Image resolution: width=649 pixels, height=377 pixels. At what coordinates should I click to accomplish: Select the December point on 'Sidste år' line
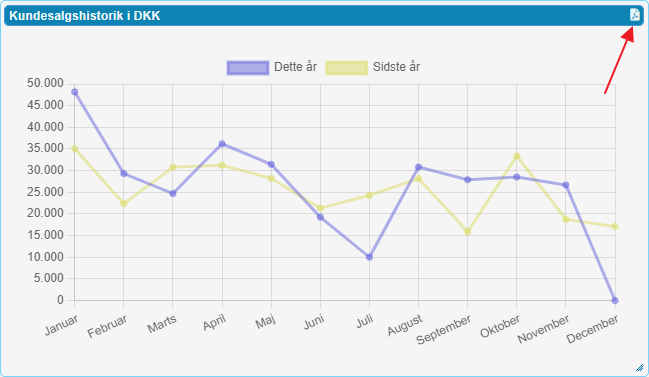point(615,226)
